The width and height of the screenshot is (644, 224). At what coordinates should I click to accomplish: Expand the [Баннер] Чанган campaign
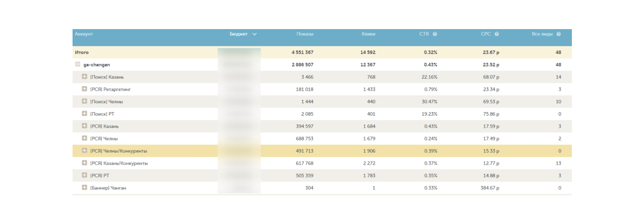click(x=84, y=188)
